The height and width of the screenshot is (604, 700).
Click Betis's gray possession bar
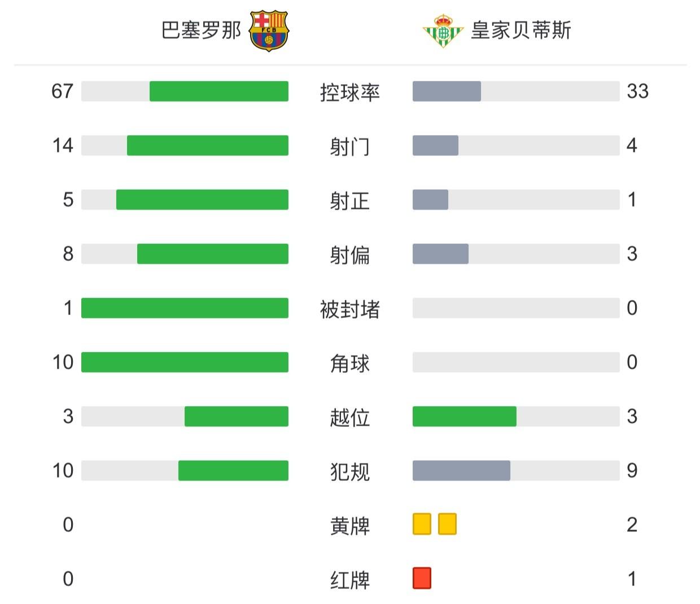click(447, 91)
